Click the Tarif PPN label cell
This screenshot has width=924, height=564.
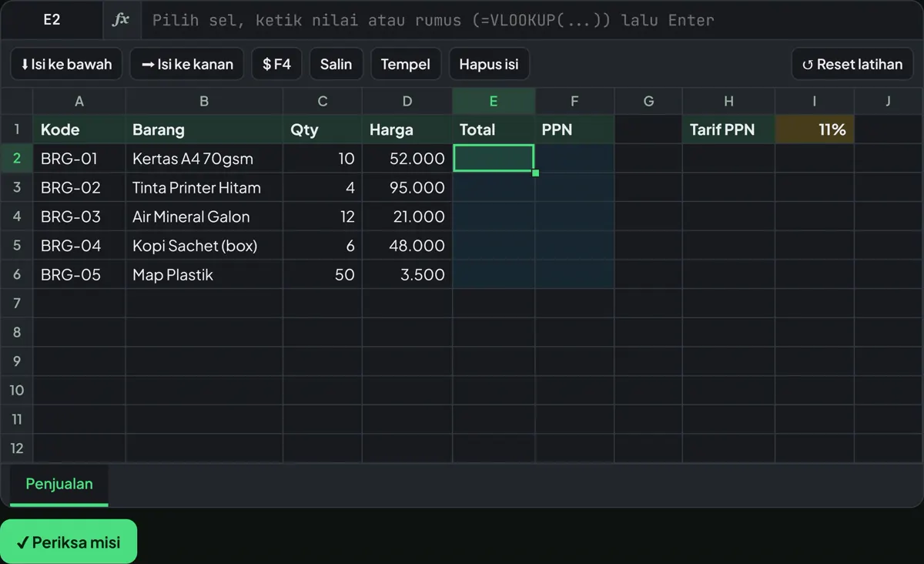pos(728,129)
